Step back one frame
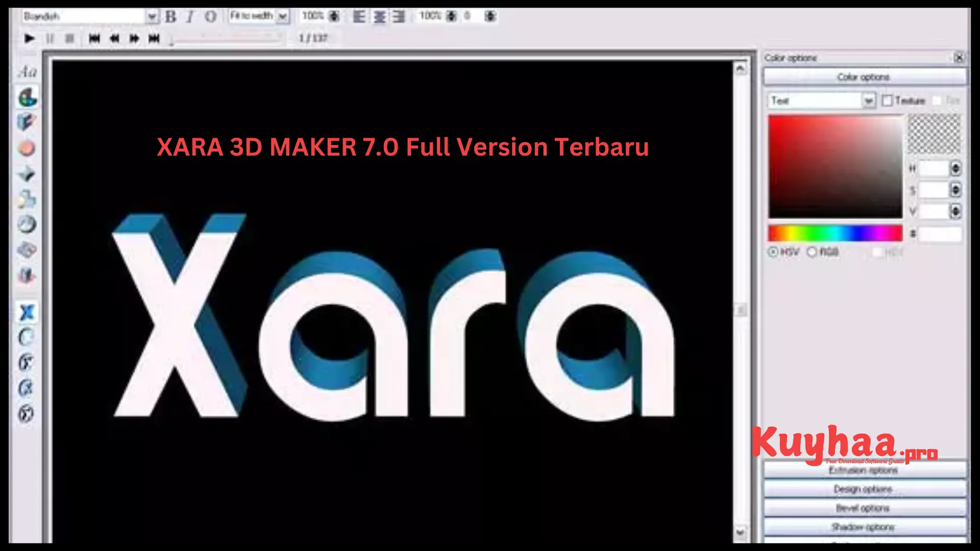Viewport: 980px width, 551px height. 114,38
